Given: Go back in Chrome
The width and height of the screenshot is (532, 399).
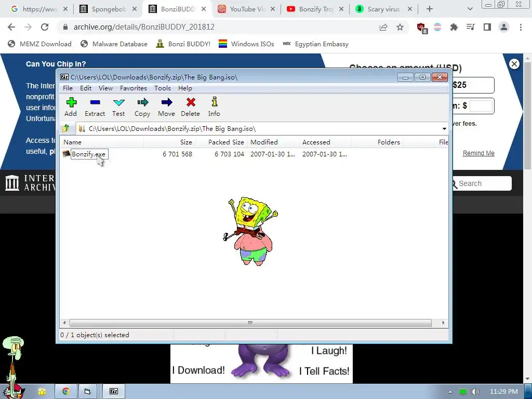Looking at the screenshot, I should (11, 27).
